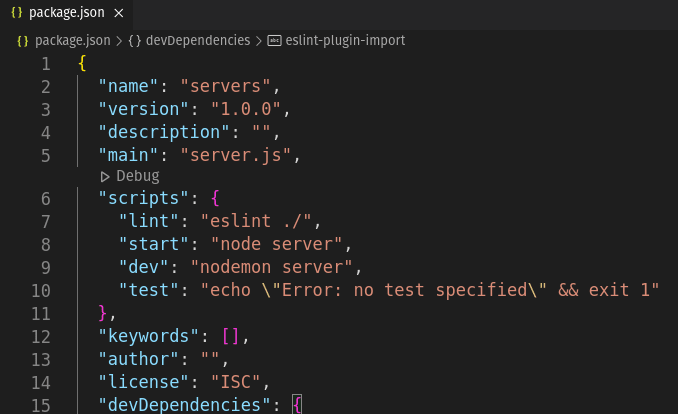Click the opening brace after scripts
678x414 pixels.
(215, 199)
